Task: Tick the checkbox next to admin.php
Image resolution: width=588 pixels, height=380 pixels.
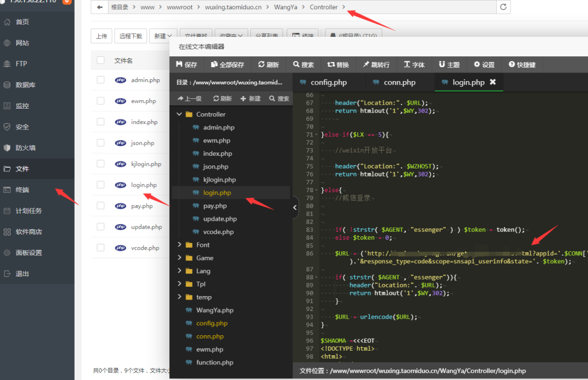Action: (x=100, y=80)
